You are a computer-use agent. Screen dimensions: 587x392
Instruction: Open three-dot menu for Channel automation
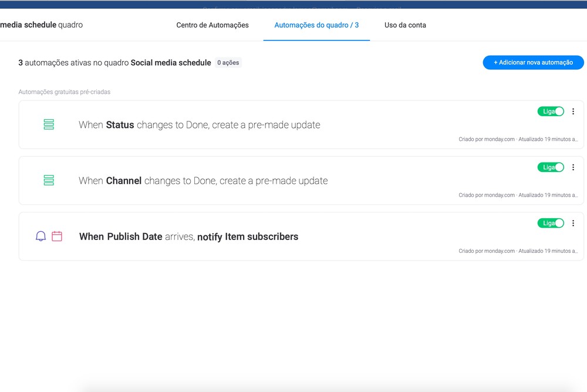click(x=573, y=167)
